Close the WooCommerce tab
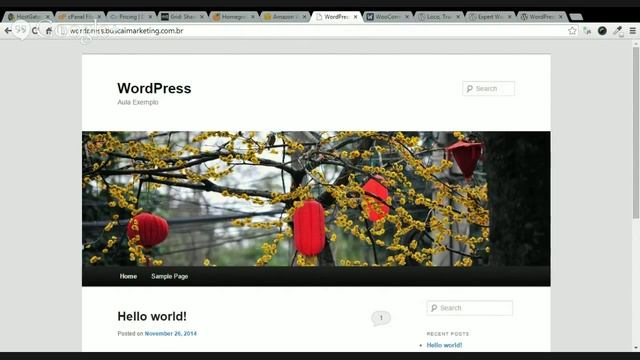This screenshot has height=360, width=640. (x=407, y=17)
